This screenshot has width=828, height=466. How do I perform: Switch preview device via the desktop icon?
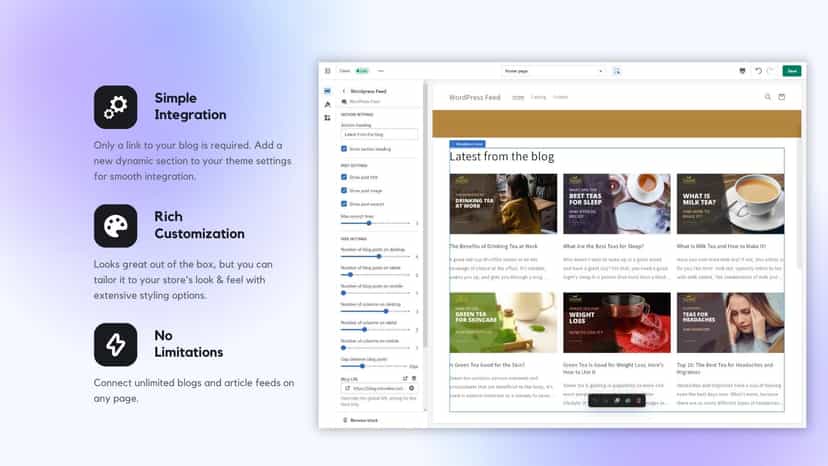[x=742, y=71]
